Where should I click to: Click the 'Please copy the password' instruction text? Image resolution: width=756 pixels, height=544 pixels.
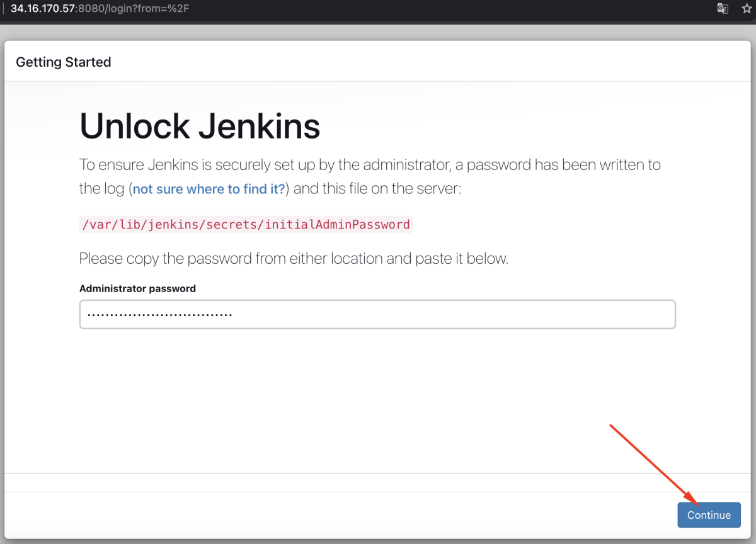(294, 258)
